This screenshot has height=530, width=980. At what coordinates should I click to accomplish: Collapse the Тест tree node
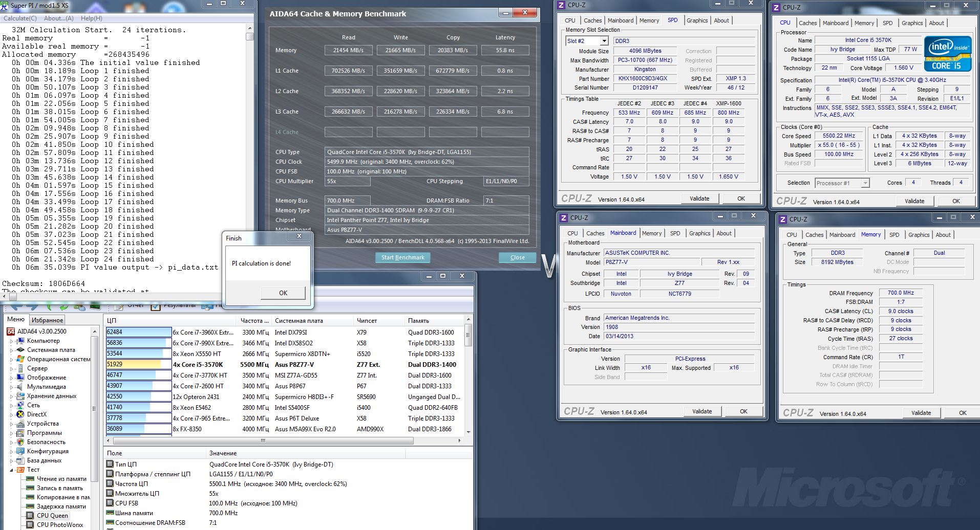point(11,470)
